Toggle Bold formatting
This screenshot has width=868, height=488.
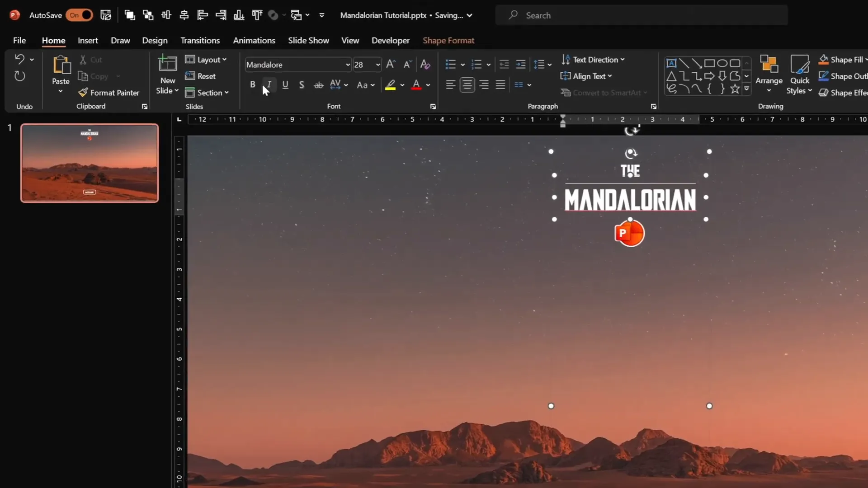click(x=253, y=84)
